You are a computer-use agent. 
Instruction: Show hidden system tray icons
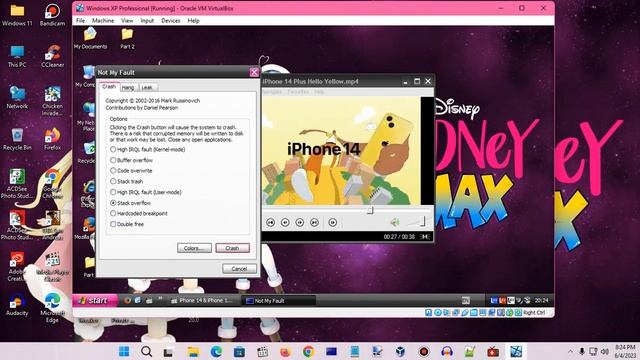pos(570,351)
